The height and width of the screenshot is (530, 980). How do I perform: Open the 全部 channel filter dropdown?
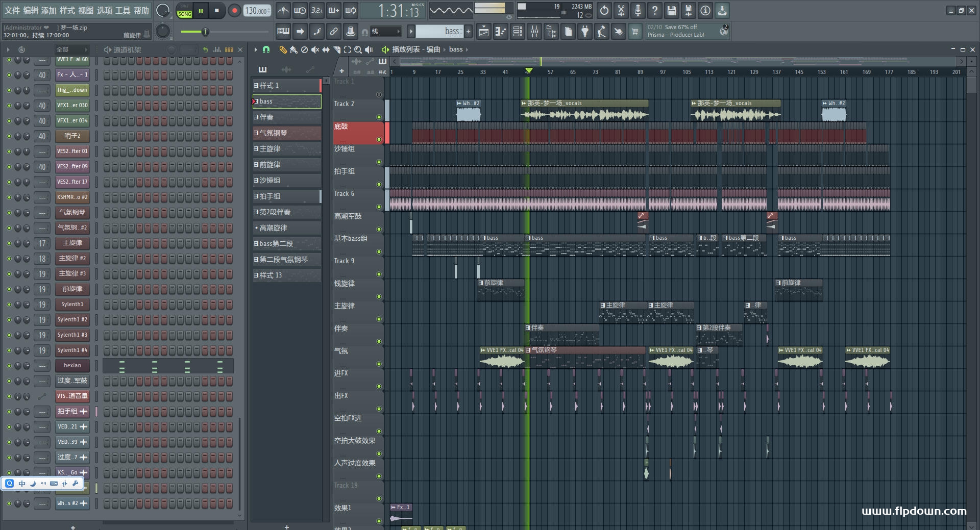(x=71, y=49)
